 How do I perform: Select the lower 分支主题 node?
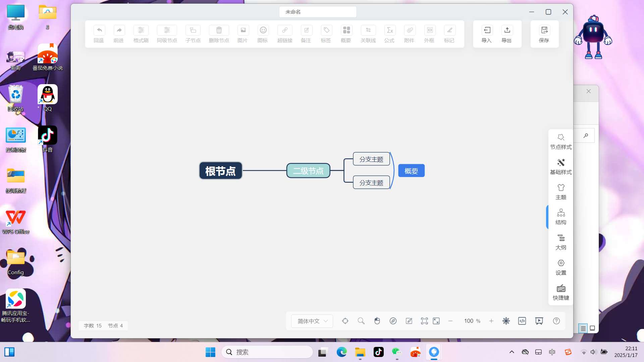tap(371, 183)
